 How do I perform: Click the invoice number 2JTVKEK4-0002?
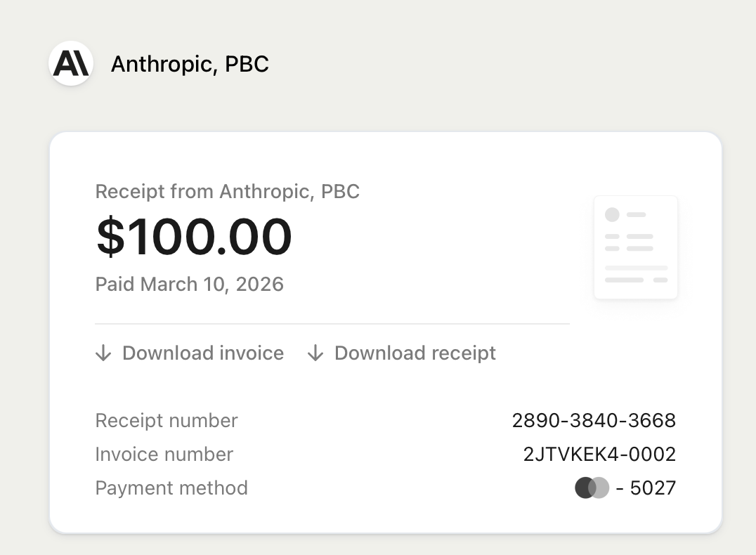(600, 455)
